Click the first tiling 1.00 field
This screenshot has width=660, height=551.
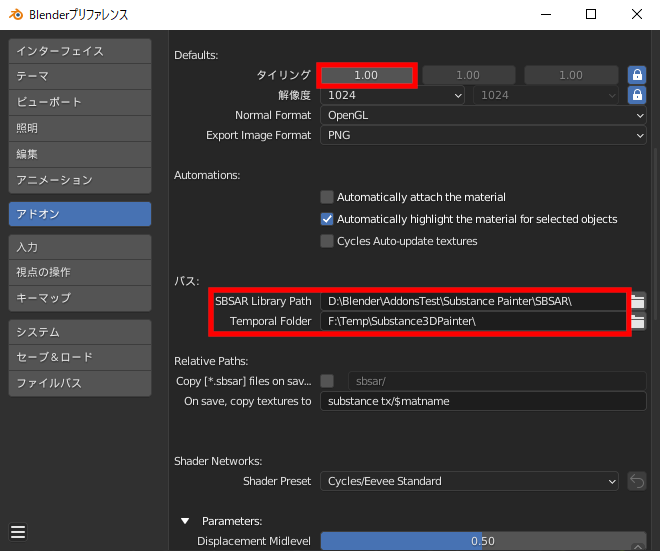366,75
